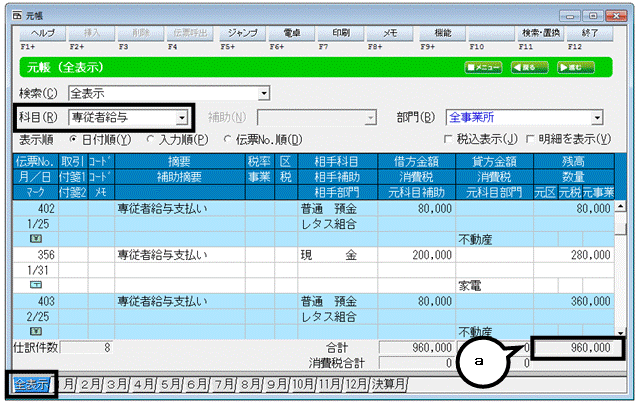642x406 pixels.
Task: Click the 検索・置換 F11 button
Action: coord(540,34)
